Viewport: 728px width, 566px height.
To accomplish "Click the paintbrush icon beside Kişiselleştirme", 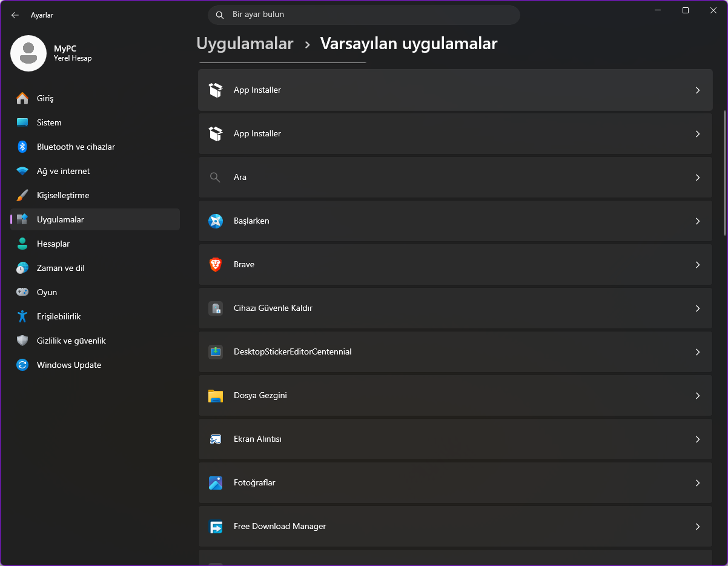I will click(x=22, y=195).
